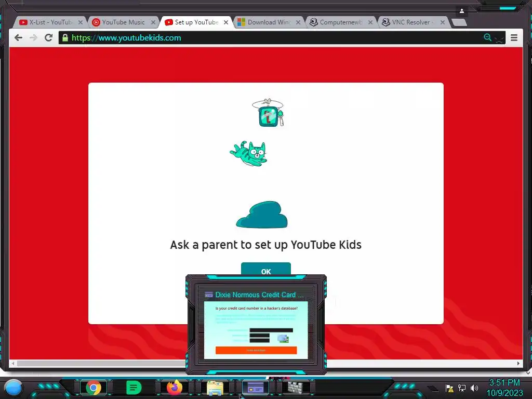Launch Firefox from the taskbar
The image size is (532, 399).
point(175,388)
